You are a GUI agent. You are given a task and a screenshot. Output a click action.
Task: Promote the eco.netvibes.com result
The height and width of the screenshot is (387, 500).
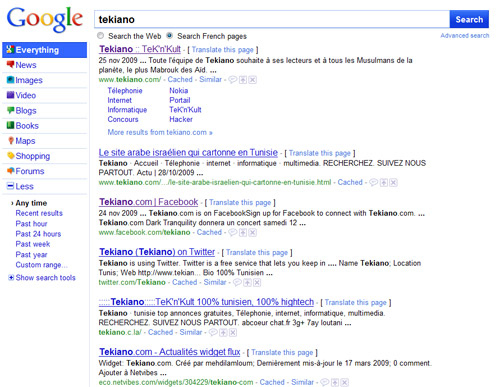[335, 382]
